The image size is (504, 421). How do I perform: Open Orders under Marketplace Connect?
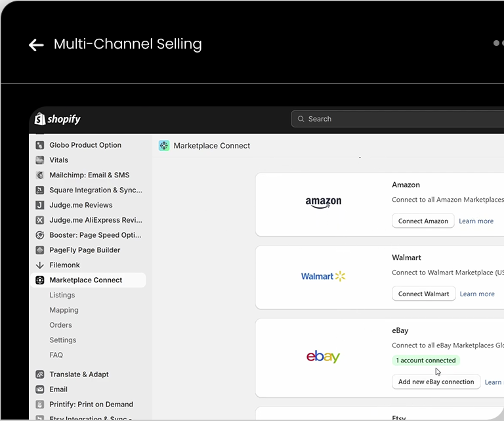[x=61, y=325]
